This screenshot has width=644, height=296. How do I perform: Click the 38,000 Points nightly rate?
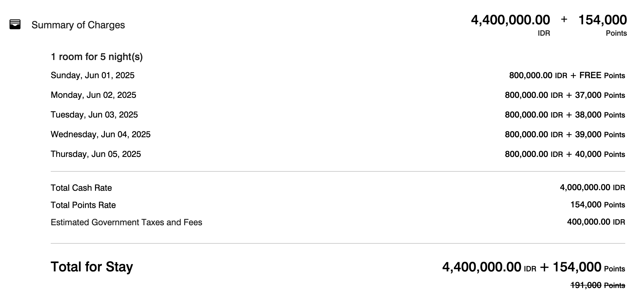tap(600, 115)
